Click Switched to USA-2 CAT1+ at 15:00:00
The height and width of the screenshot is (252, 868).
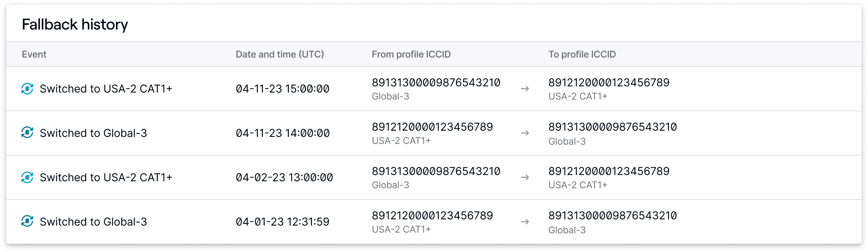point(106,89)
